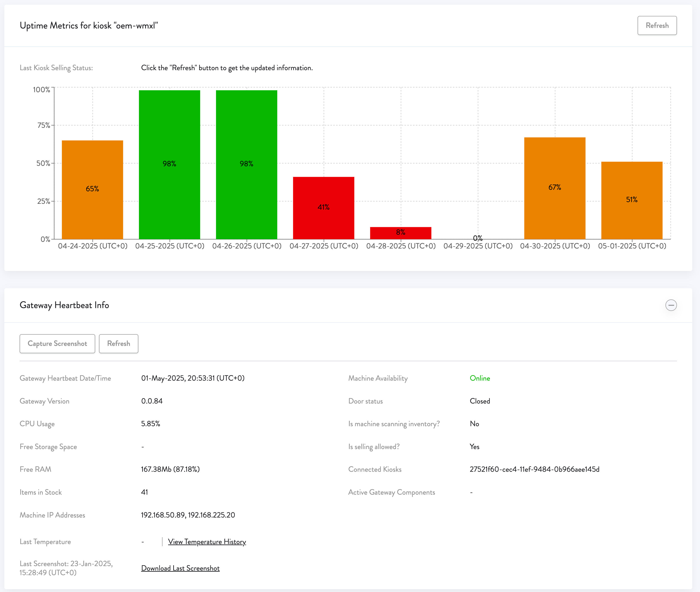Select the 65% bar for 04-24-2025
The height and width of the screenshot is (592, 700).
(93, 190)
